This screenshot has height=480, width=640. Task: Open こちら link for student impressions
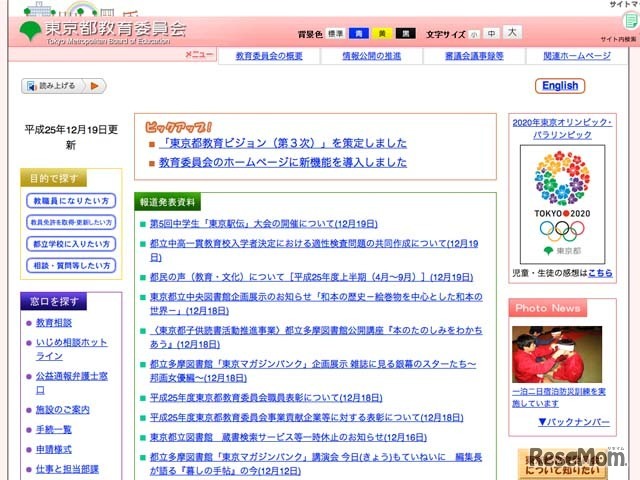[x=600, y=273]
